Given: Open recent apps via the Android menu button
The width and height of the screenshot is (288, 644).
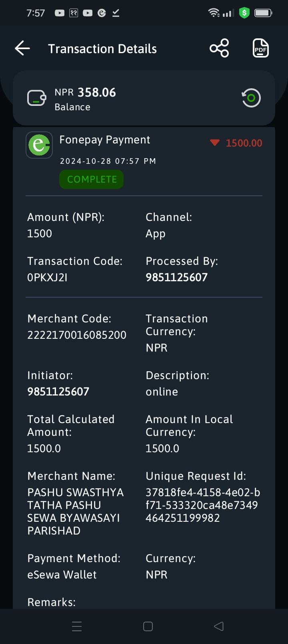Looking at the screenshot, I should [x=77, y=626].
